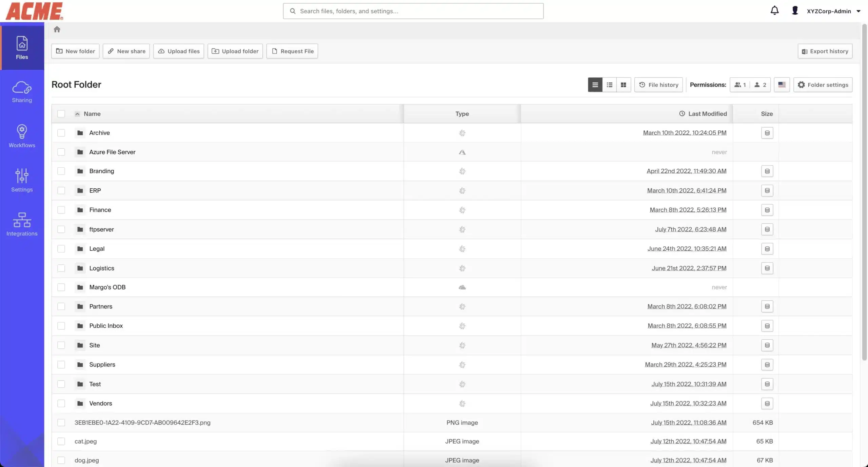
Task: Click the Request File button
Action: [292, 51]
